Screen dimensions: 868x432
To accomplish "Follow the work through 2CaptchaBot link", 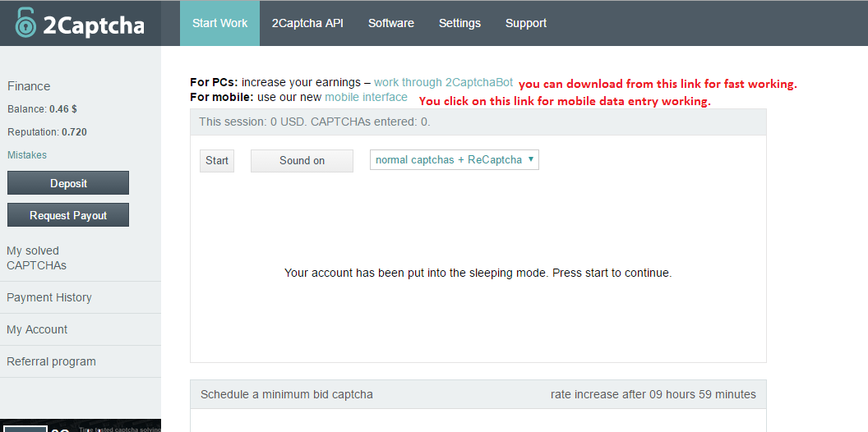I will 443,82.
